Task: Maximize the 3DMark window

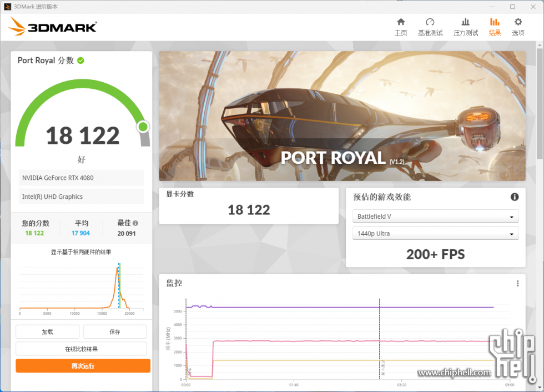Action: 512,7
